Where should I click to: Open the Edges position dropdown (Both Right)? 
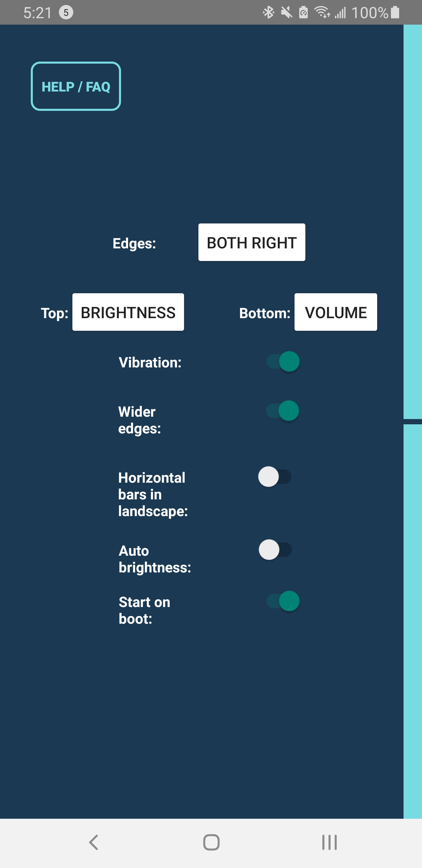tap(251, 242)
